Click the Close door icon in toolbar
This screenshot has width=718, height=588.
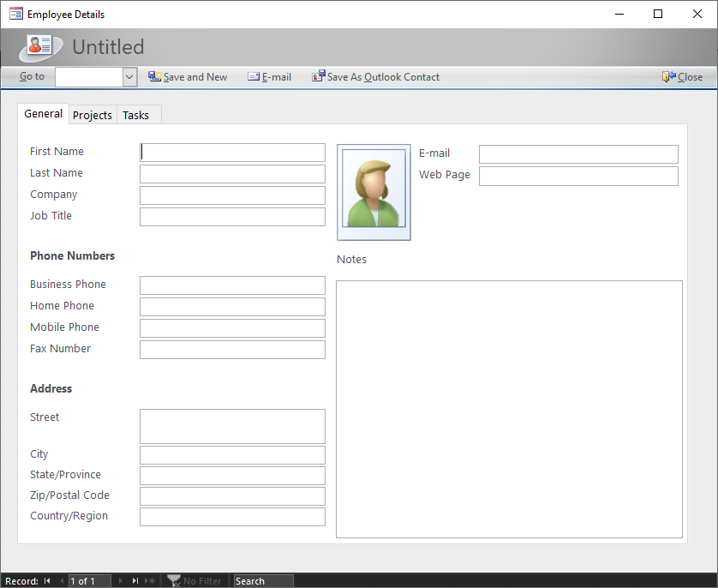point(668,76)
